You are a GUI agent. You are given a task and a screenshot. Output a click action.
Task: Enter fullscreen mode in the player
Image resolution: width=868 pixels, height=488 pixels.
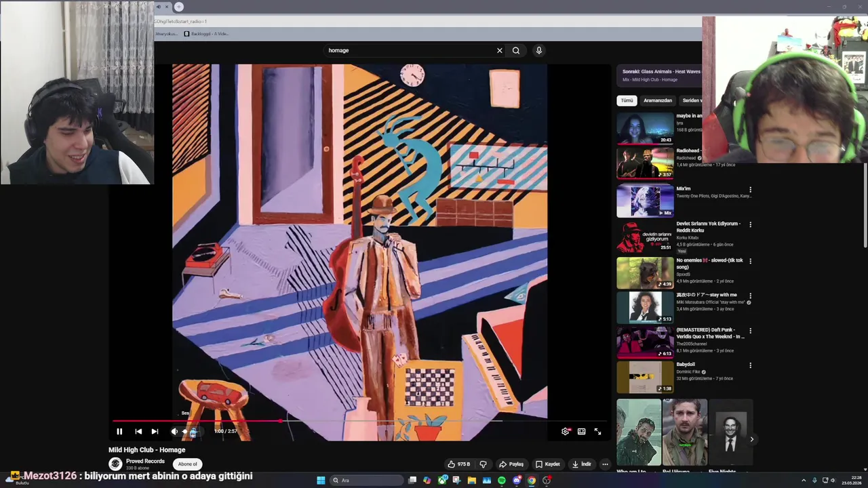597,431
